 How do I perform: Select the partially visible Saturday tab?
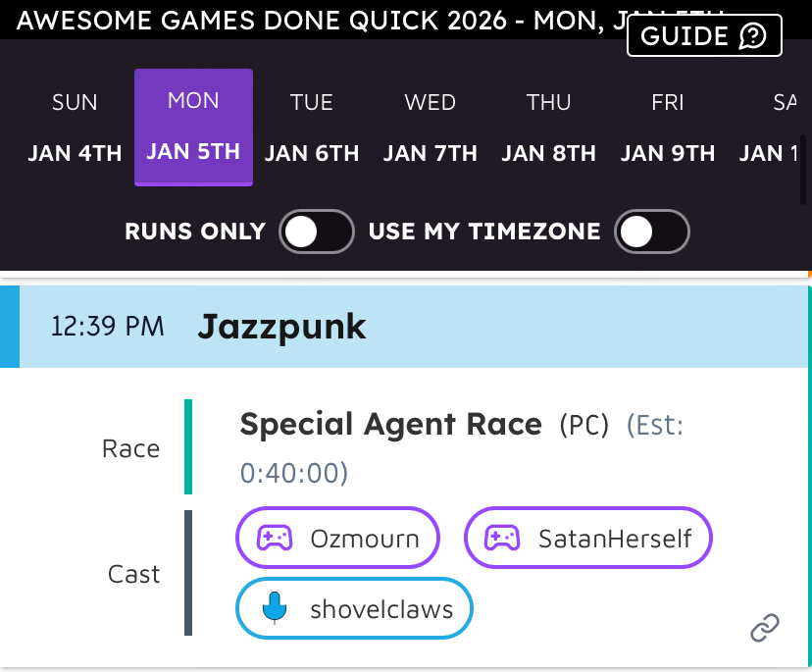[774, 128]
